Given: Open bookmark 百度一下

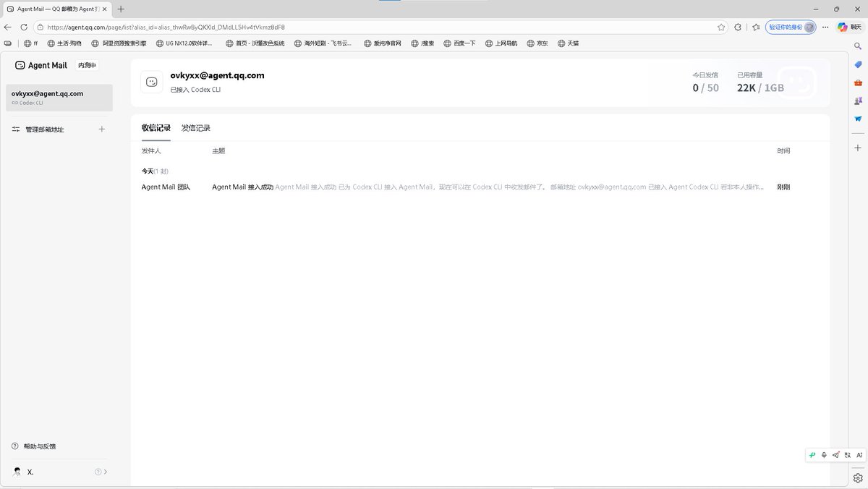Looking at the screenshot, I should tap(459, 43).
